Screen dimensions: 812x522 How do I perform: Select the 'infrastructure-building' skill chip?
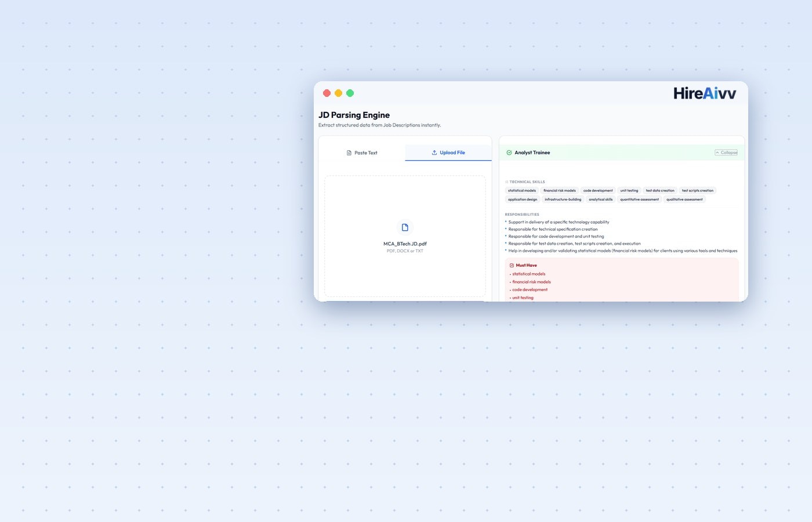pyautogui.click(x=563, y=200)
